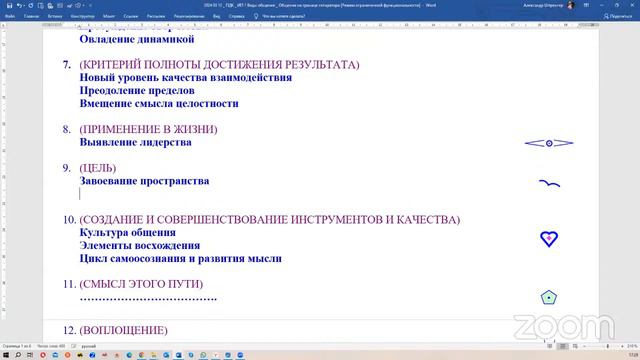
Task: Open the Quick Access toolbar customize dropdown
Action: pyautogui.click(x=90, y=6)
